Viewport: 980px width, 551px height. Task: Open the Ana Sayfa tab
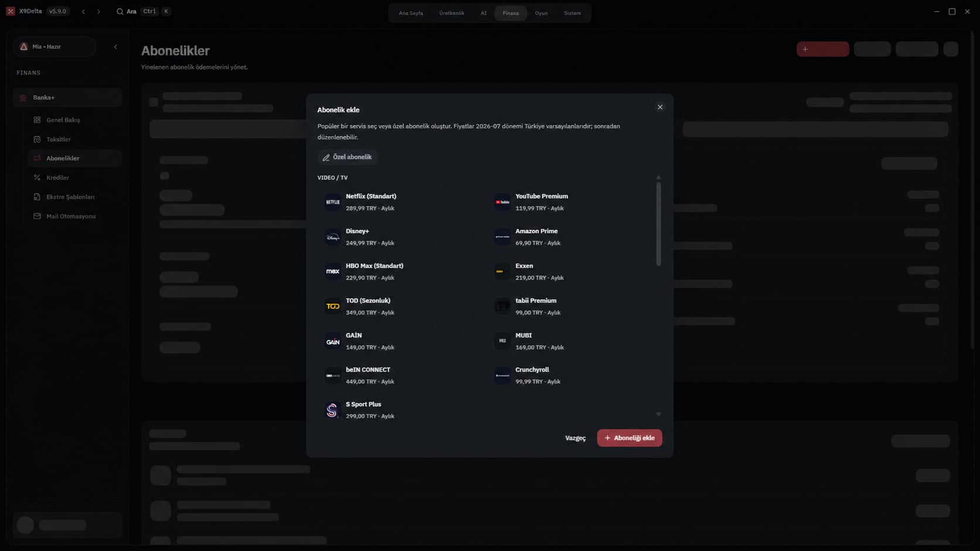(411, 13)
